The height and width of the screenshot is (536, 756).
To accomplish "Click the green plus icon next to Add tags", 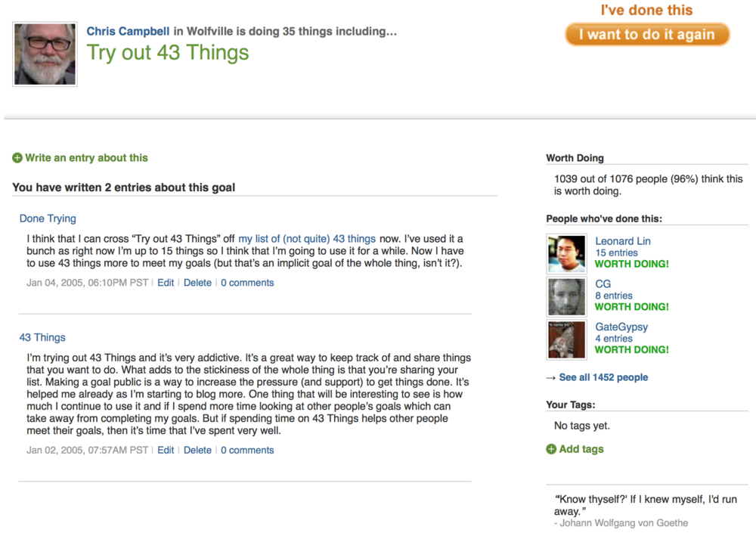I will (551, 449).
